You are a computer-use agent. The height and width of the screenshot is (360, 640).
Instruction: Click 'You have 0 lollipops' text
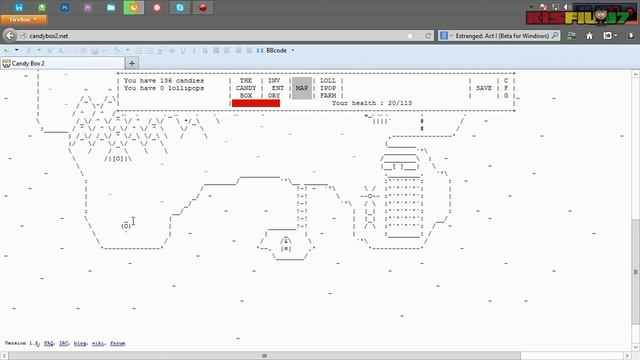pyautogui.click(x=164, y=88)
